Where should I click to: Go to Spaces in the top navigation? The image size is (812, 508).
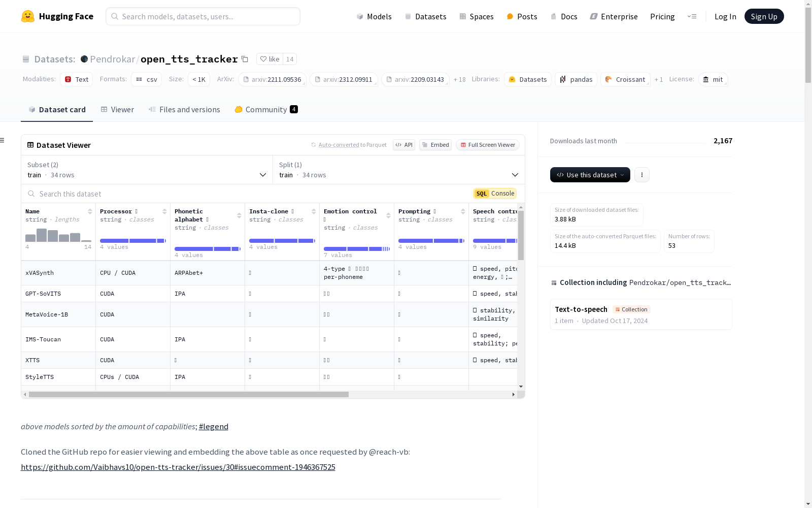477,16
